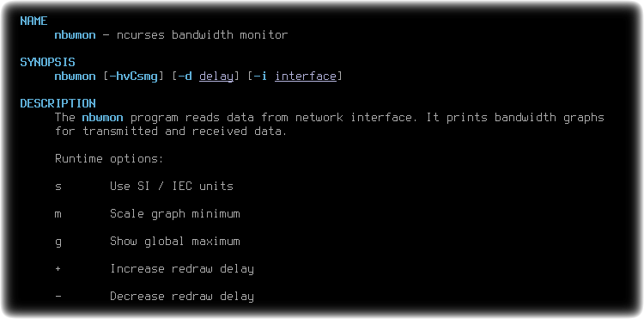Click the 'Runtime options:' line

(109, 159)
